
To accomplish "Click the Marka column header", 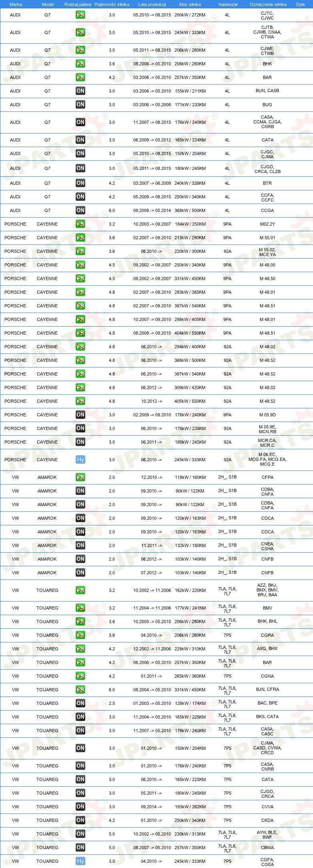I will pyautogui.click(x=16, y=4).
